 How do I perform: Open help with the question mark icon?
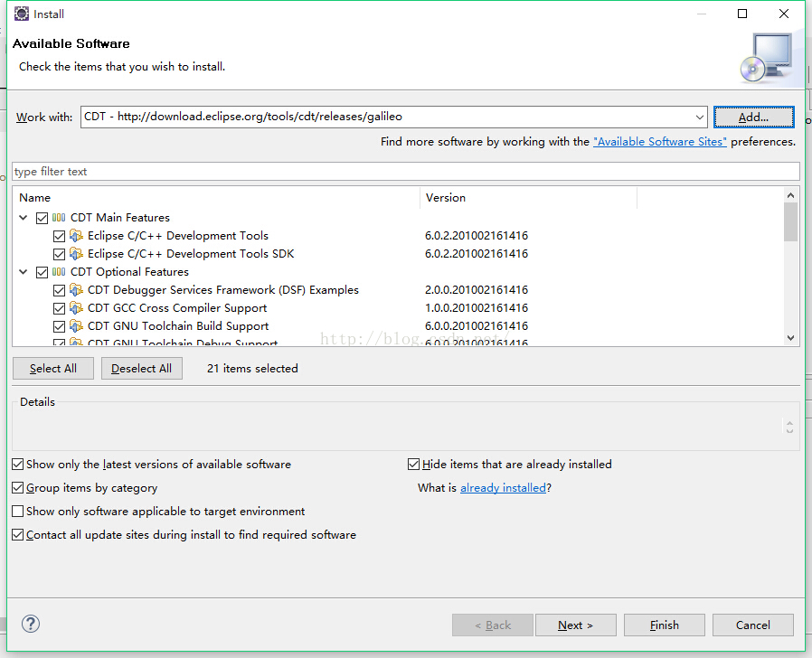31,624
